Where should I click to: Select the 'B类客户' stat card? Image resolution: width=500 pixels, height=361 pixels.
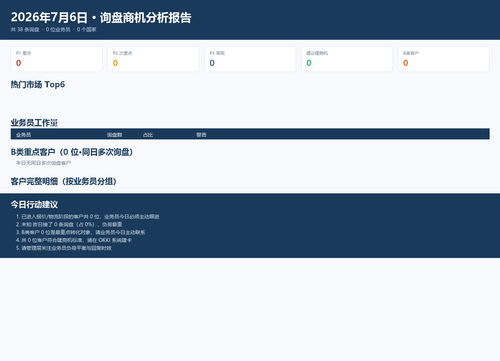click(x=444, y=59)
